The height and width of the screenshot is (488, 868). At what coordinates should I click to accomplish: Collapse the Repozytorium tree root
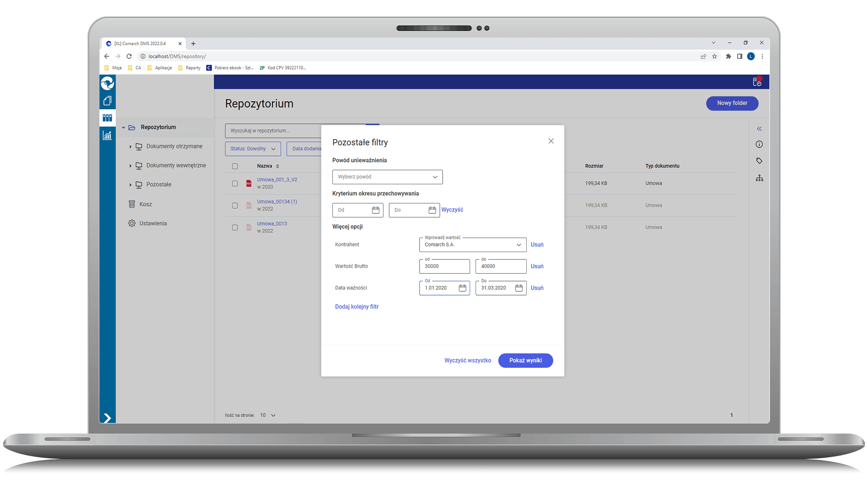point(123,128)
